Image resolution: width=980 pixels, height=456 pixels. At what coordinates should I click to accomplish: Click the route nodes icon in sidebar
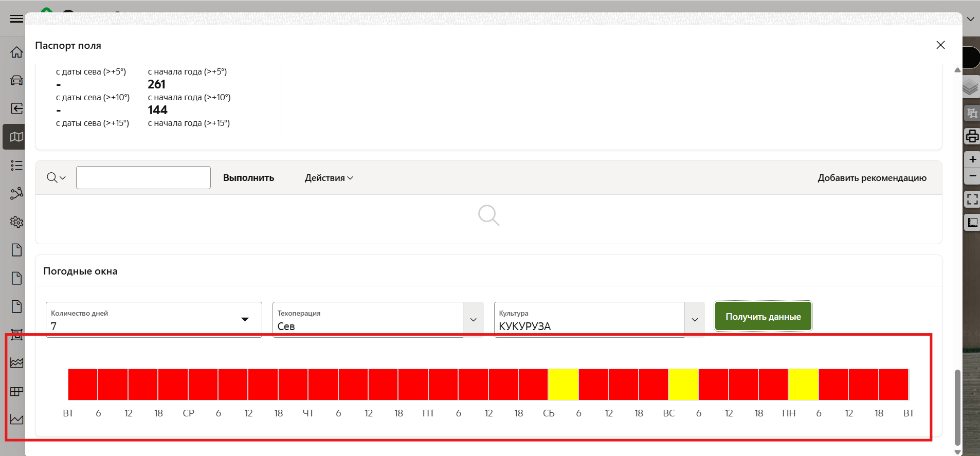click(16, 193)
